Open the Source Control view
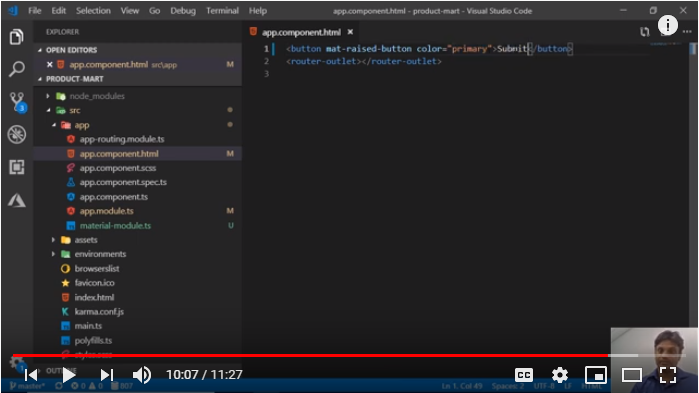Image resolution: width=699 pixels, height=393 pixels. 17,102
